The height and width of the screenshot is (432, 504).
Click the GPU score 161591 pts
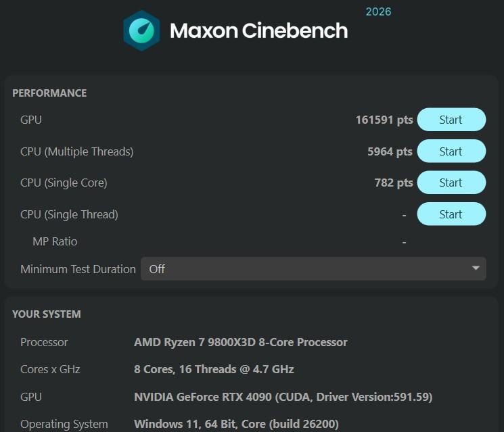tap(384, 120)
